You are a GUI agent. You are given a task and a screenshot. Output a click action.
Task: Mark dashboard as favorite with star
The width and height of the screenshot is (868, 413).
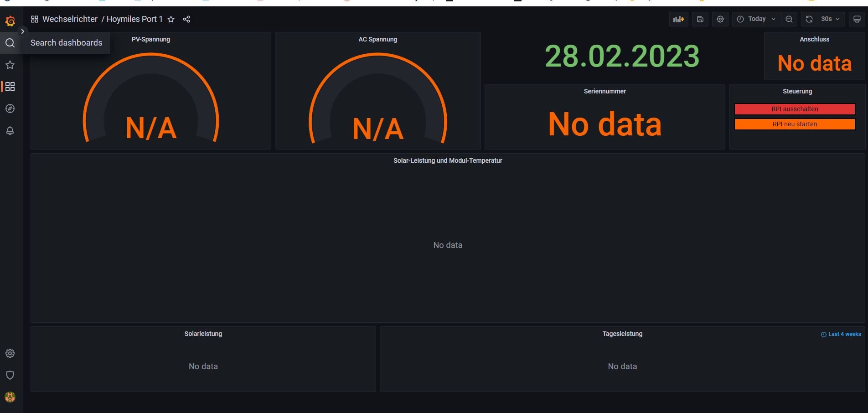[171, 19]
